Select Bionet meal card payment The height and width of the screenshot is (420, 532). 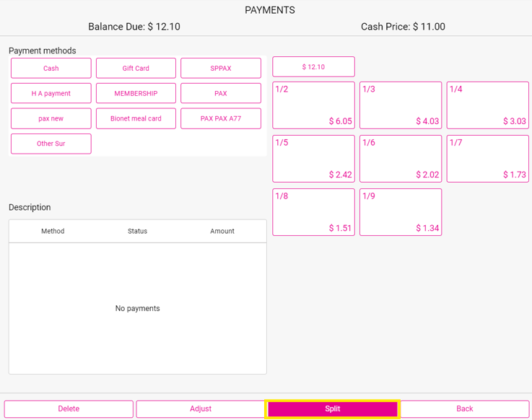(x=136, y=118)
